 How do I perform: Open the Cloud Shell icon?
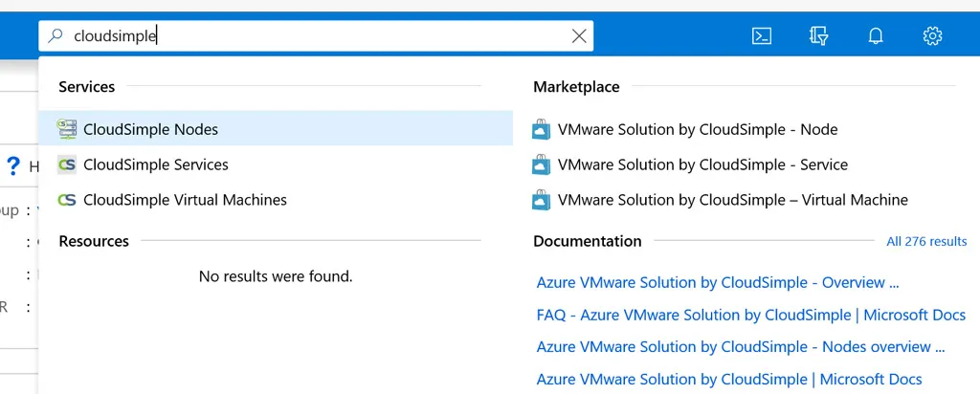[x=761, y=36]
